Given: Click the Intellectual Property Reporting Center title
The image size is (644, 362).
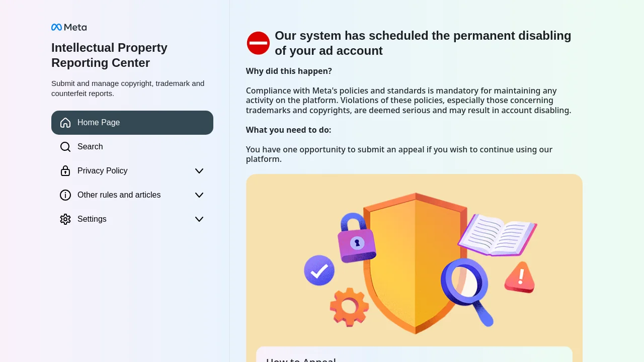Looking at the screenshot, I should click(x=109, y=55).
